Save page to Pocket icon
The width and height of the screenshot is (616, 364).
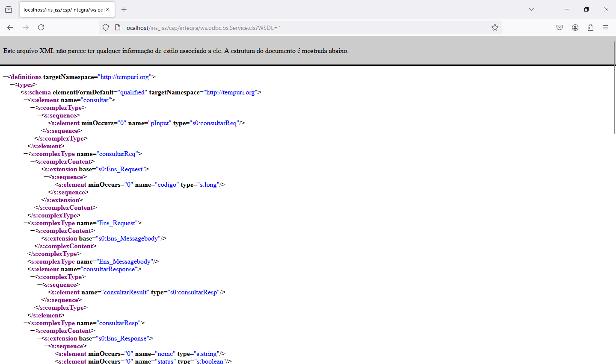coord(560,27)
